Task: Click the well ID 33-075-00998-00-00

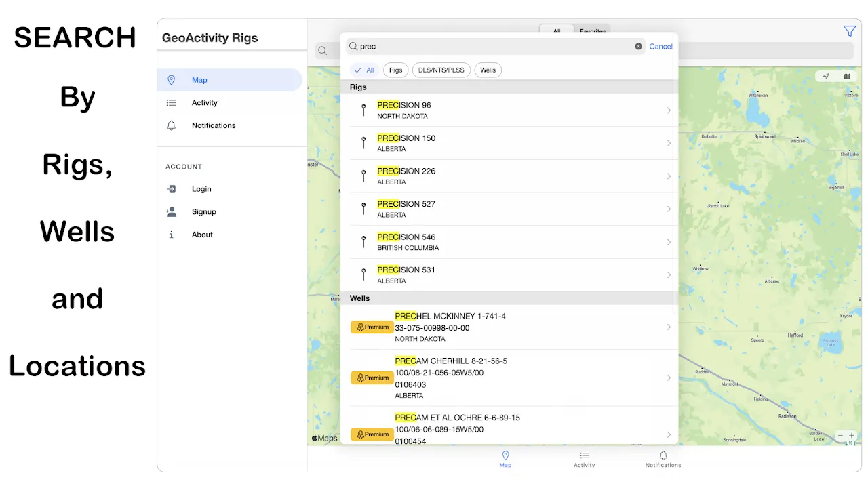Action: coord(432,328)
